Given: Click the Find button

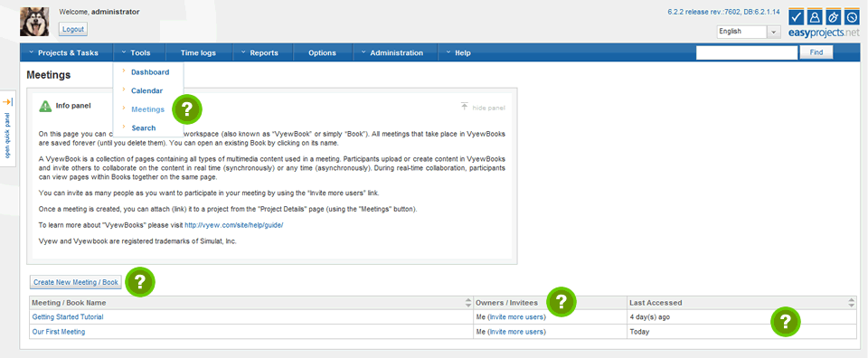Looking at the screenshot, I should tap(816, 52).
